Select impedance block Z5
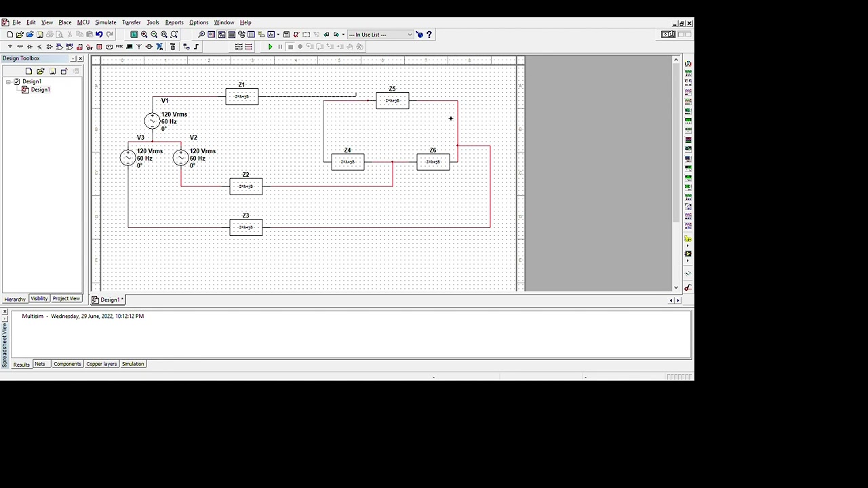This screenshot has height=488, width=868. [x=393, y=100]
